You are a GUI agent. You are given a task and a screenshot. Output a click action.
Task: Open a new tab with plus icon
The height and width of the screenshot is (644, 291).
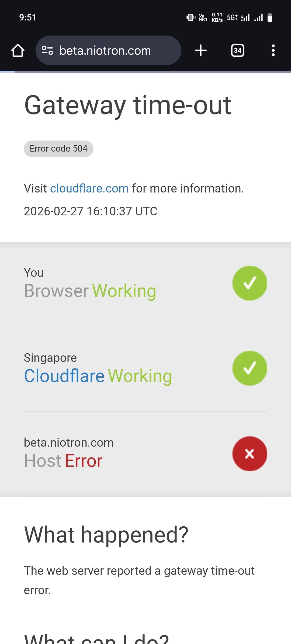(201, 50)
